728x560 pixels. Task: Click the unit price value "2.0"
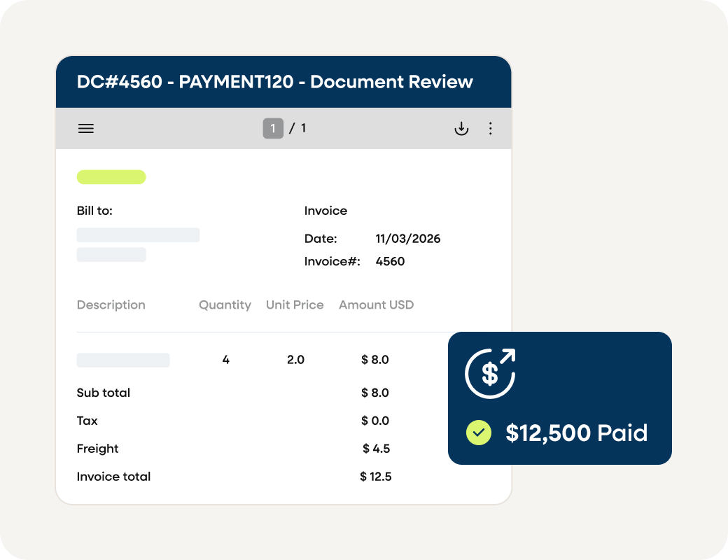[295, 360]
